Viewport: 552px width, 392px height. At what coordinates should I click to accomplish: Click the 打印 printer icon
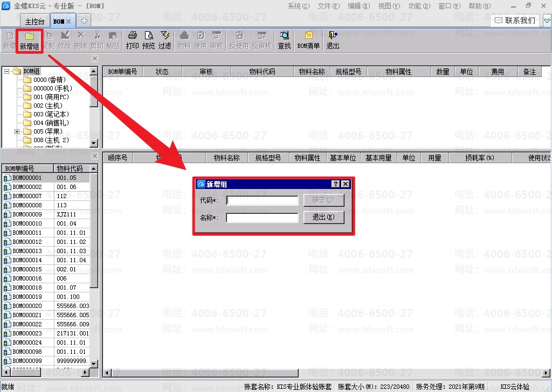pyautogui.click(x=133, y=36)
